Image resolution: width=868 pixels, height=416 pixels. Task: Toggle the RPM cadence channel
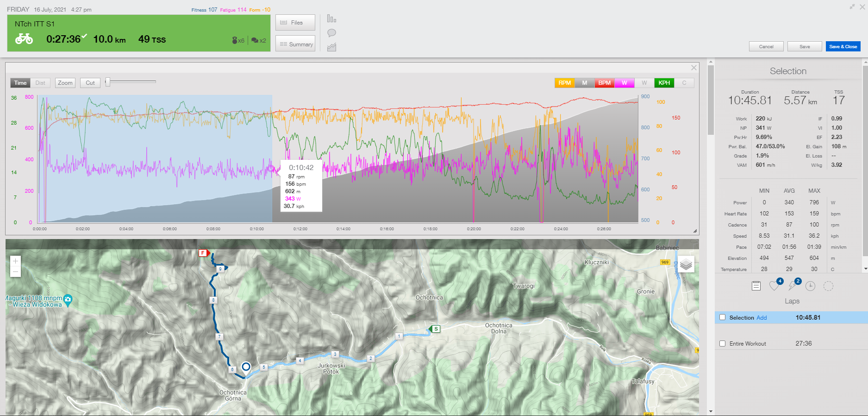coord(564,83)
